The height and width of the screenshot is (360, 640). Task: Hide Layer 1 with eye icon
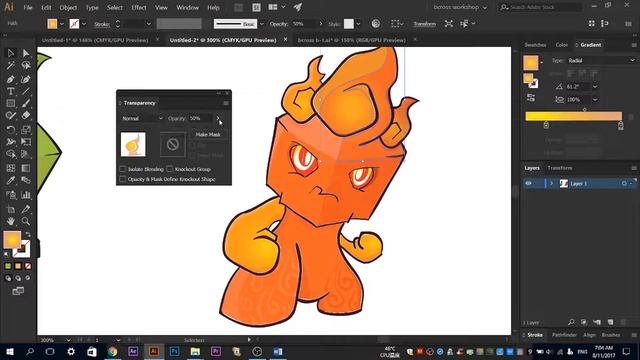tap(528, 184)
